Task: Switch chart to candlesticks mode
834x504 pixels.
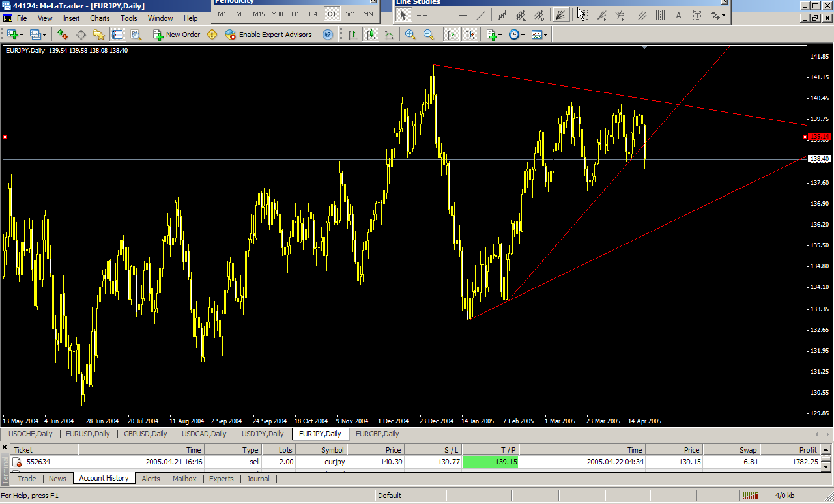Action: (x=371, y=35)
